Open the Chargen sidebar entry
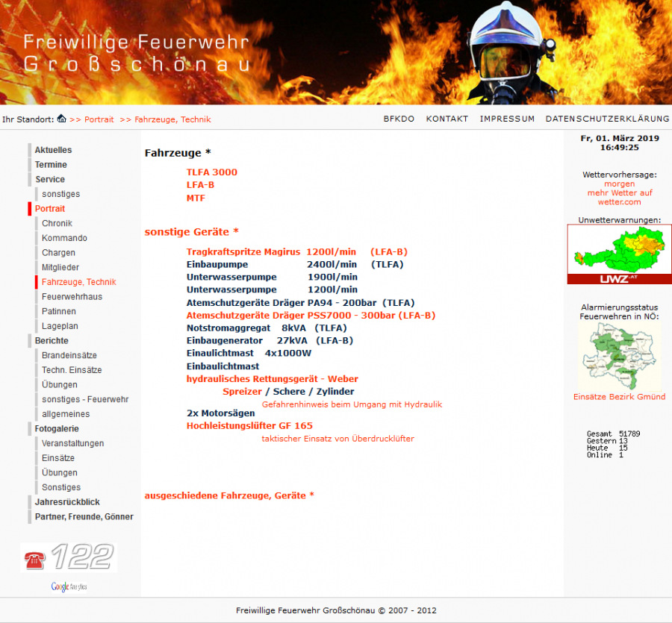 (58, 253)
